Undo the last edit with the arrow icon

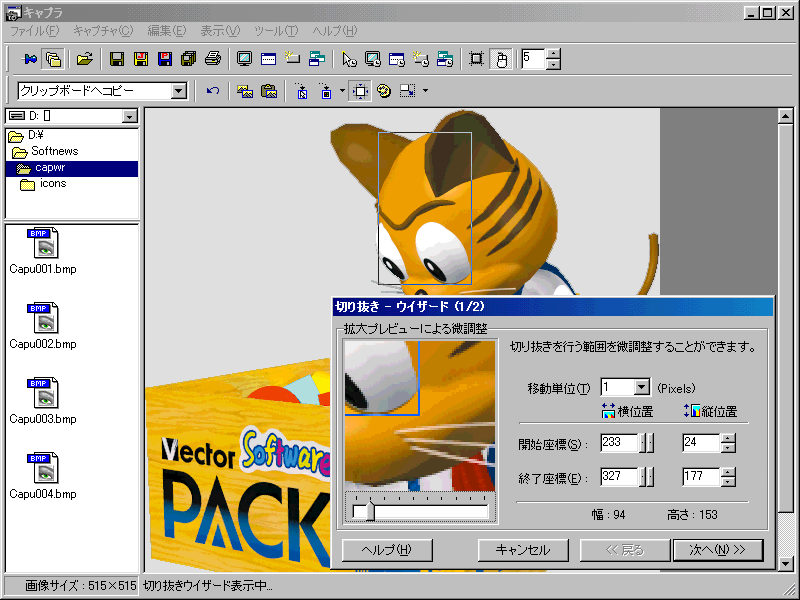213,91
